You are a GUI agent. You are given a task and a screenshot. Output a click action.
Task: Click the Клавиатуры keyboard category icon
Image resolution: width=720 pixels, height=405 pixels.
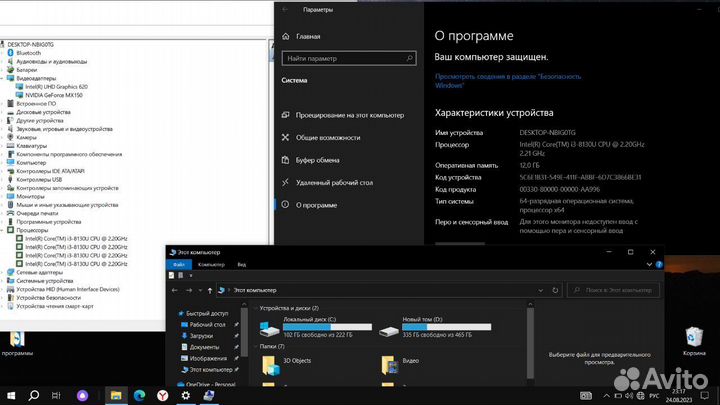point(11,146)
